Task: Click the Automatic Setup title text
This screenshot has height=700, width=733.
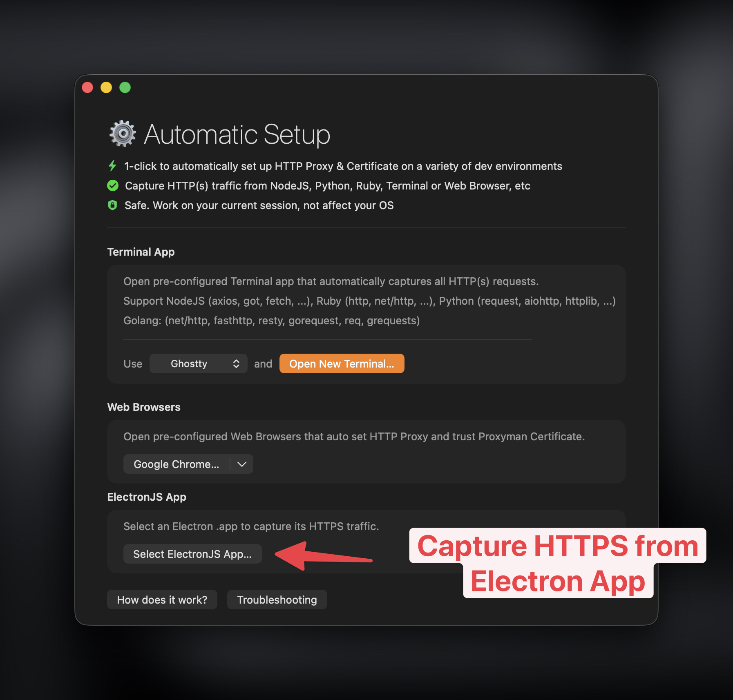Action: click(x=237, y=134)
